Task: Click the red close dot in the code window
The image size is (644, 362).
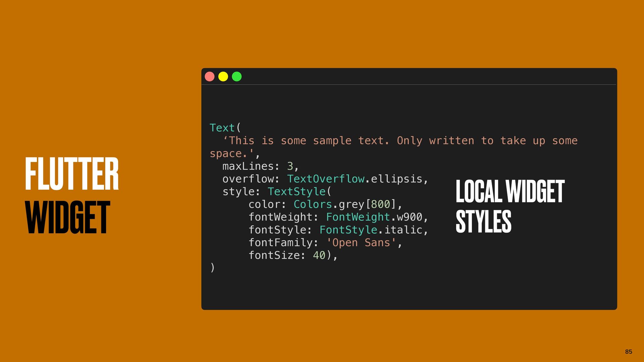Action: point(210,76)
